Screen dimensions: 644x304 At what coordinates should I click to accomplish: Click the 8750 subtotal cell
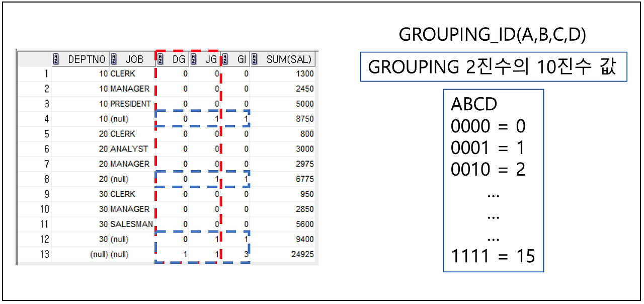click(305, 119)
